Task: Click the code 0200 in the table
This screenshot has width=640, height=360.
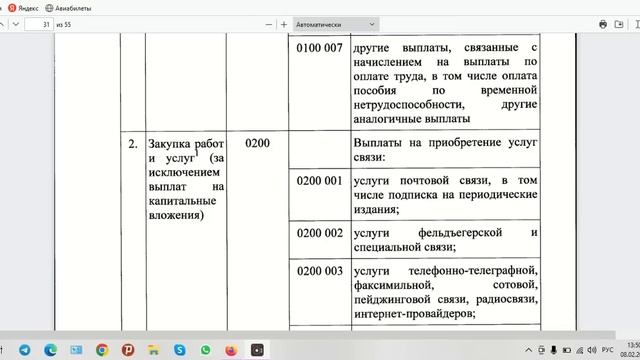Action: (x=257, y=143)
